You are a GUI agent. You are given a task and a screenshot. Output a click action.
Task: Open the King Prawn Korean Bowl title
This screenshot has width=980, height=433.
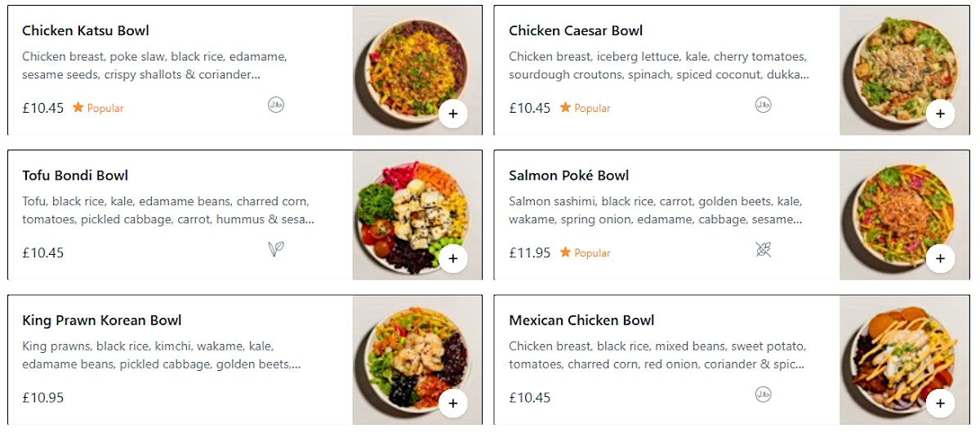(x=101, y=320)
